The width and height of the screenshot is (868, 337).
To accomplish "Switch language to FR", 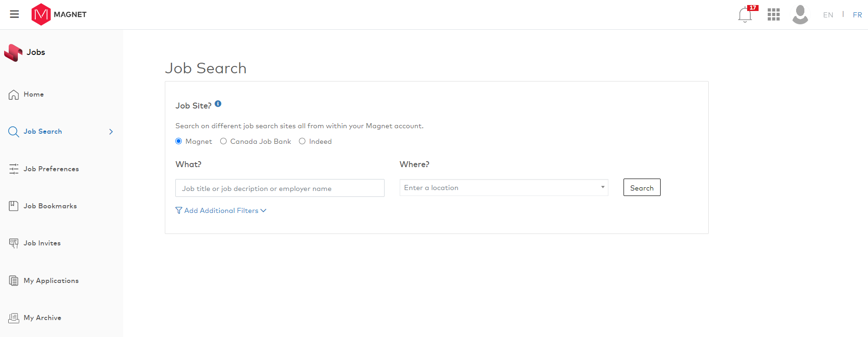I will tap(857, 15).
